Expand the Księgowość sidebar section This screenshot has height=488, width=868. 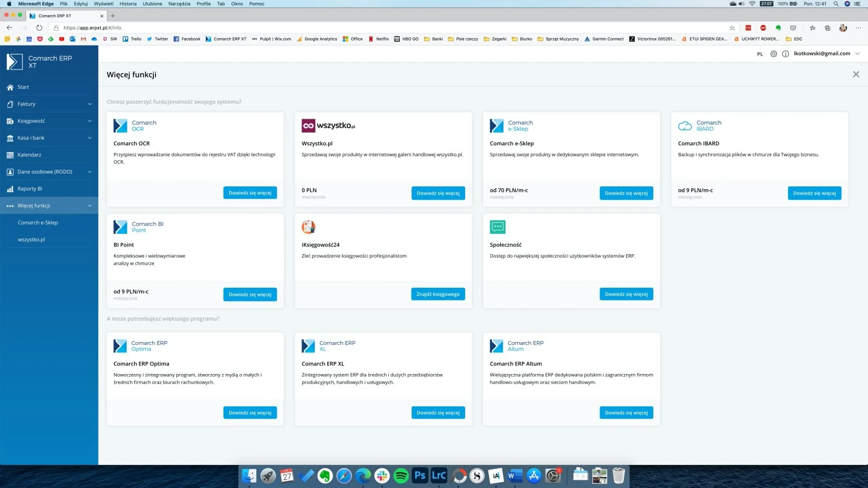pyautogui.click(x=90, y=121)
